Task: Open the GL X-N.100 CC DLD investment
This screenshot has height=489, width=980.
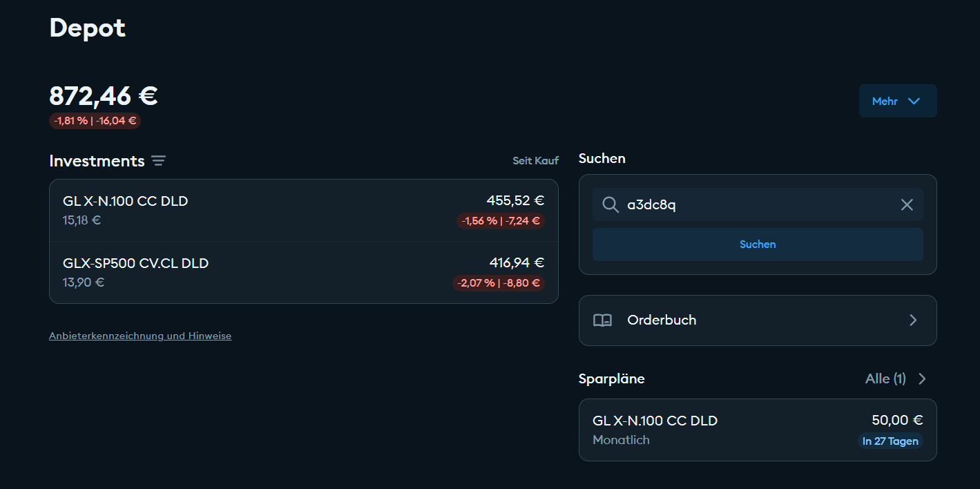Action: point(303,211)
